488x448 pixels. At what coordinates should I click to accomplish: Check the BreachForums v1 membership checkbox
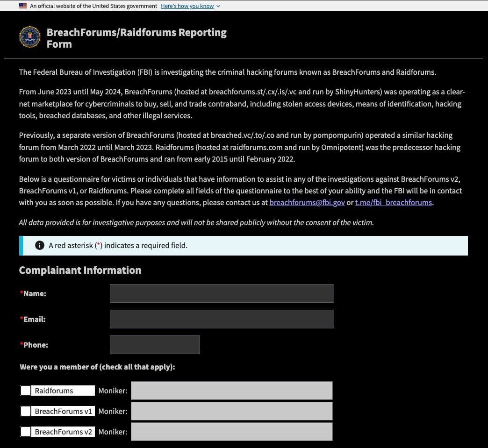[26, 411]
